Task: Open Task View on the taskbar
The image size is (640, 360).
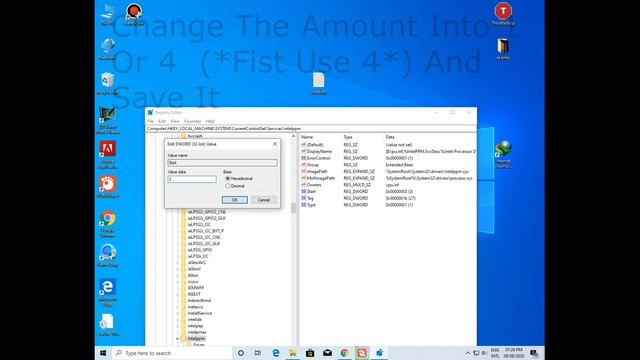Action: tap(258, 353)
